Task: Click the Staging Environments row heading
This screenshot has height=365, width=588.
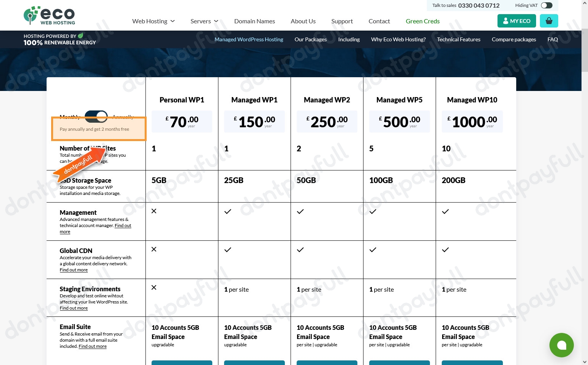Action: (90, 289)
